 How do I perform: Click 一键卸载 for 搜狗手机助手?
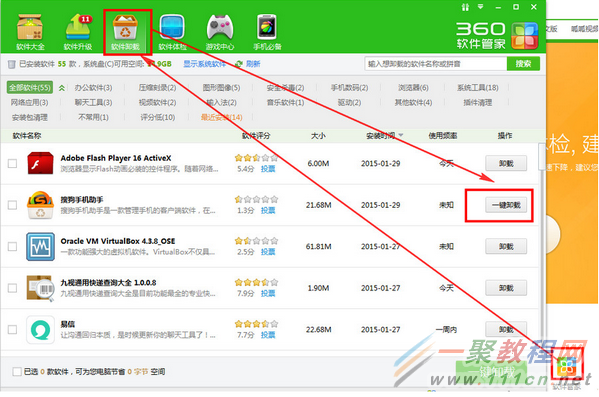pos(506,205)
